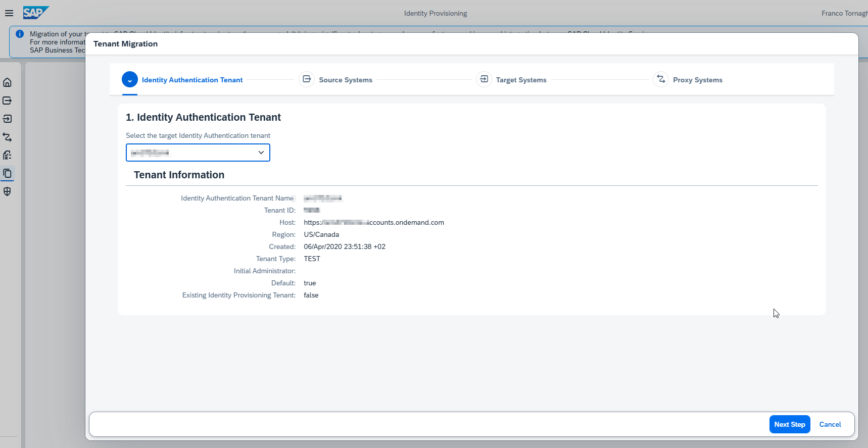
Task: Click the Identity Provisioning page title
Action: click(436, 13)
